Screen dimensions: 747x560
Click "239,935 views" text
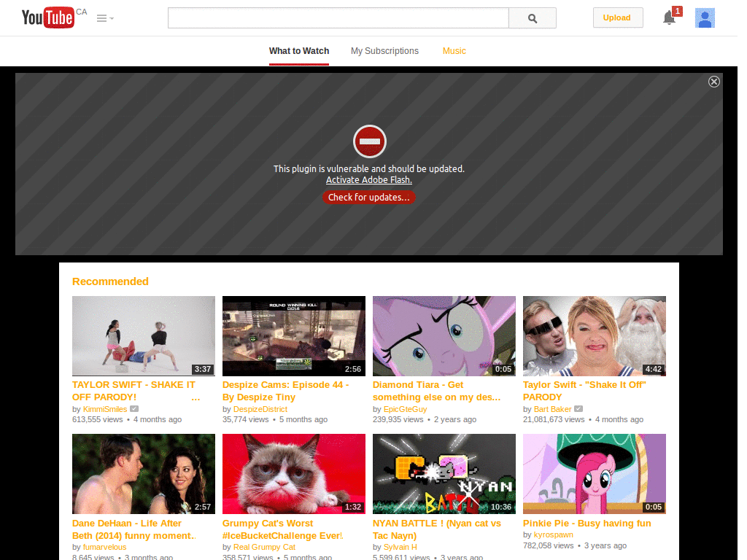[x=398, y=419]
